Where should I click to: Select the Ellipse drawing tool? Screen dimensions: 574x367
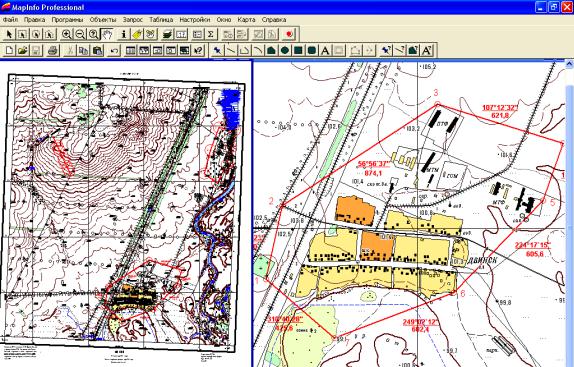click(285, 50)
